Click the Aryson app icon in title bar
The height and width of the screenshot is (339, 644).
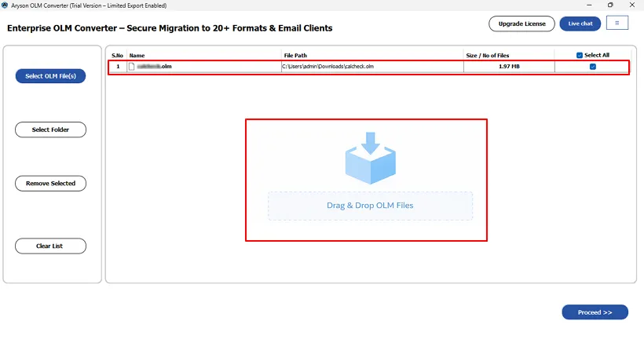point(5,5)
